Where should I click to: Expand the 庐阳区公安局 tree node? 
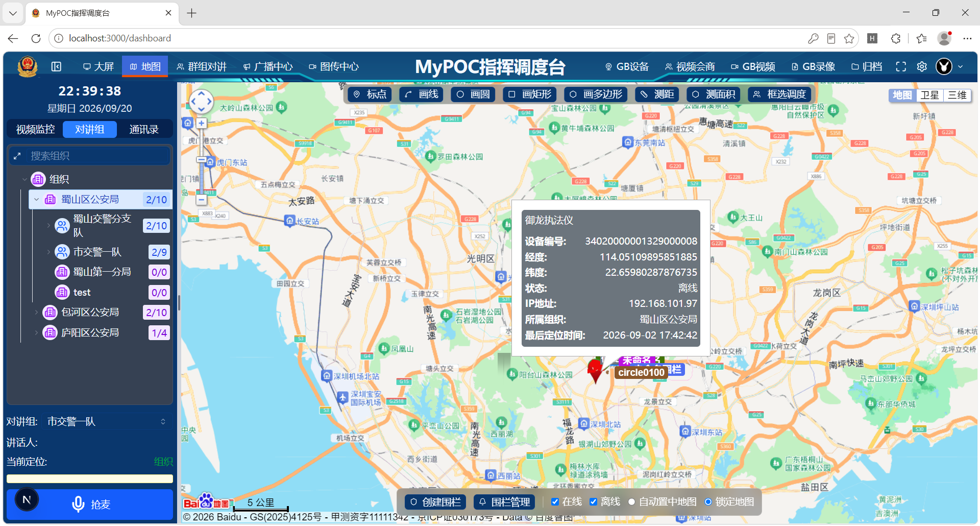click(x=36, y=333)
